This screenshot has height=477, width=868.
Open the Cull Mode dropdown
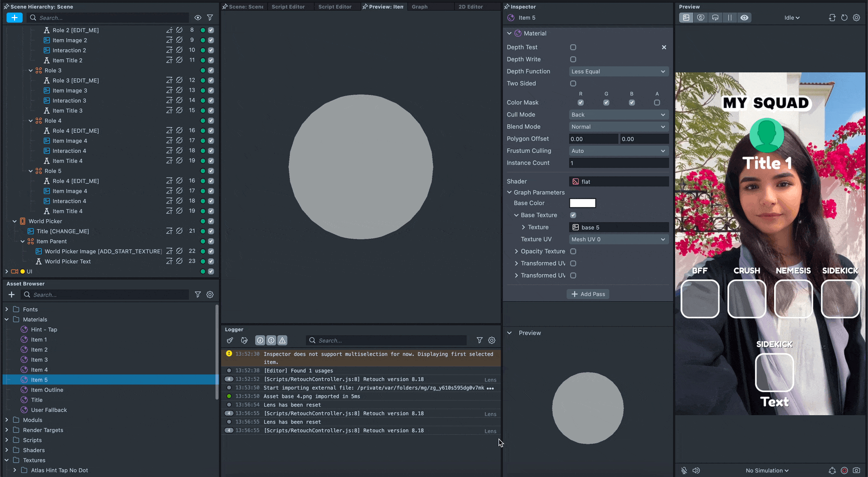tap(618, 115)
